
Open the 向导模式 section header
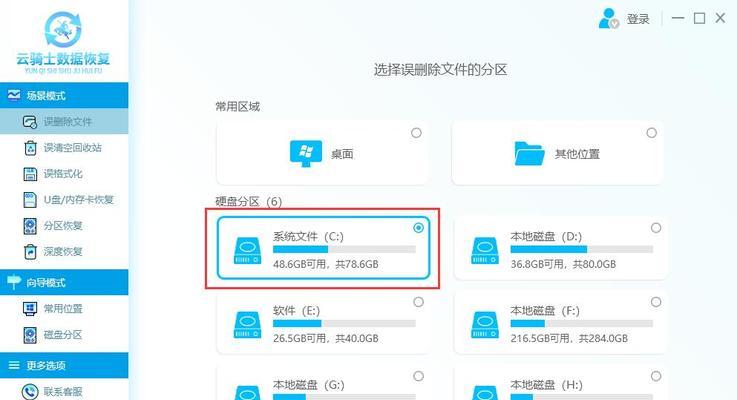tap(64, 282)
